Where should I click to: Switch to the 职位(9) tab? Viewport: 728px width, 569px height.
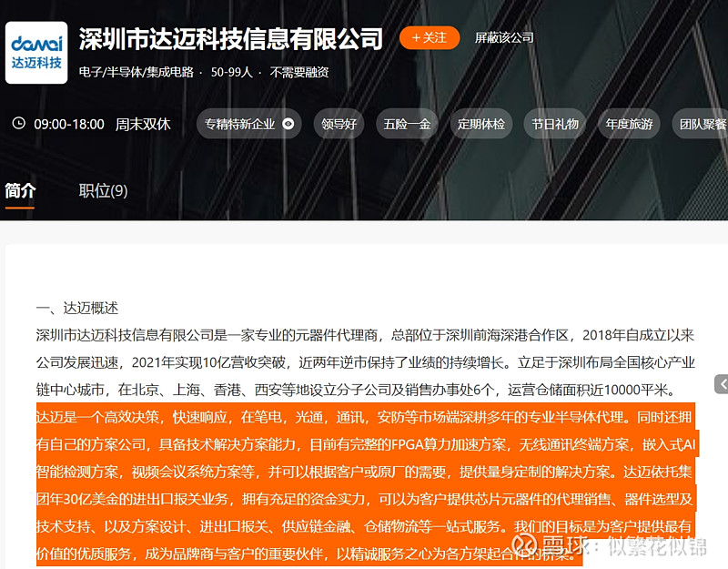click(x=103, y=191)
